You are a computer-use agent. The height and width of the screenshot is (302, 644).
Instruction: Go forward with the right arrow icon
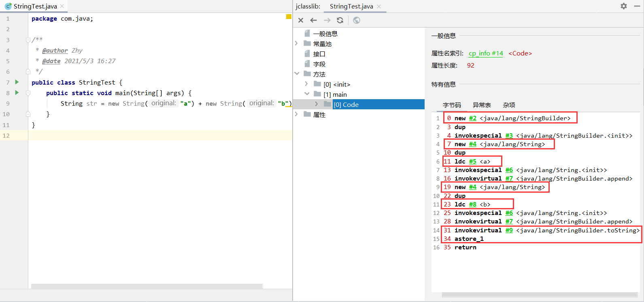(x=327, y=20)
